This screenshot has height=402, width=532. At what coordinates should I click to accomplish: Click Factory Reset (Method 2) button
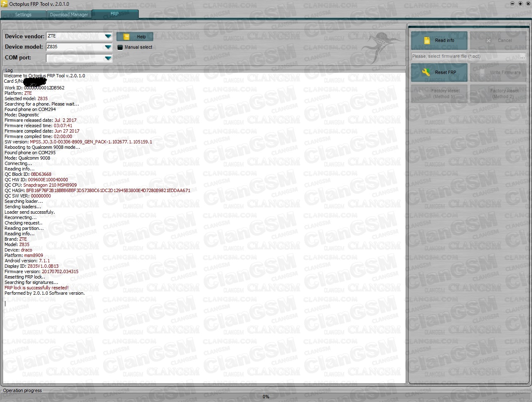[x=499, y=94]
